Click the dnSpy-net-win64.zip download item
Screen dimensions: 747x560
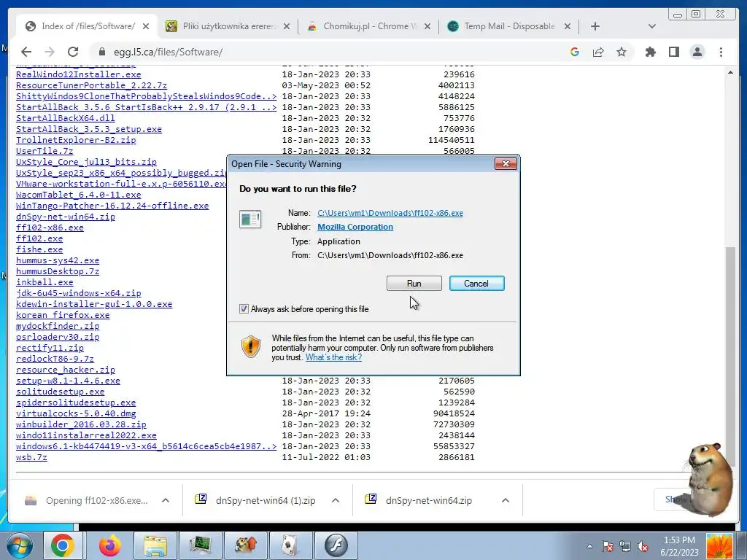point(427,500)
